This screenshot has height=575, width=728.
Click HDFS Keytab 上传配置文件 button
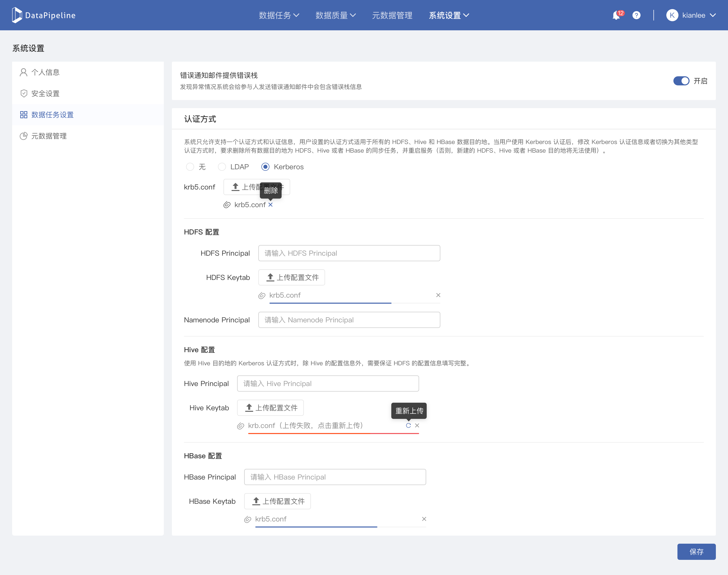tap(292, 277)
